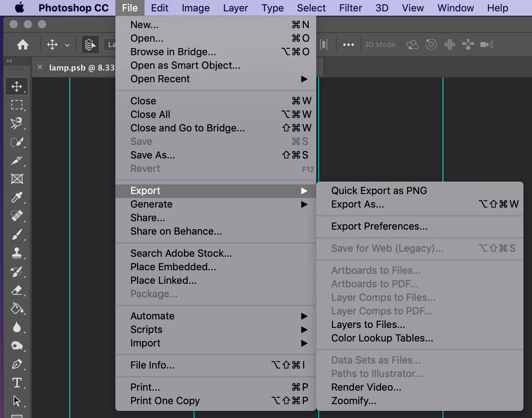532x418 pixels.
Task: Choose Render Video...
Action: coord(420,387)
